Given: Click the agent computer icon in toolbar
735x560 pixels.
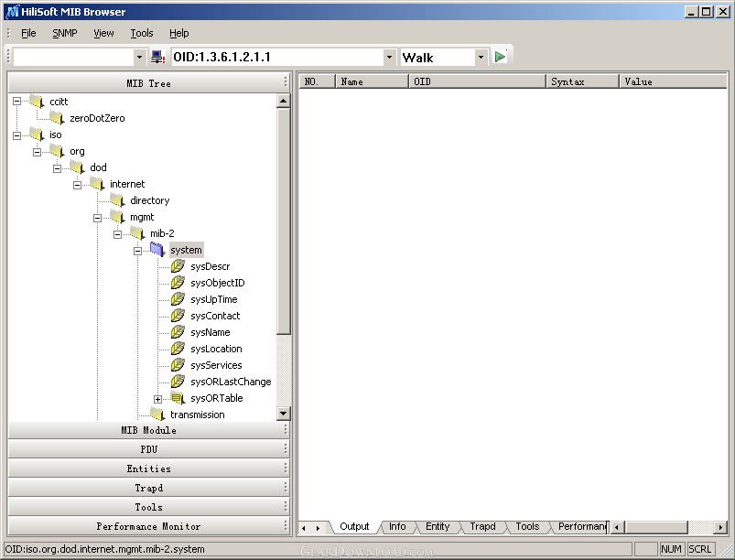Looking at the screenshot, I should 157,57.
